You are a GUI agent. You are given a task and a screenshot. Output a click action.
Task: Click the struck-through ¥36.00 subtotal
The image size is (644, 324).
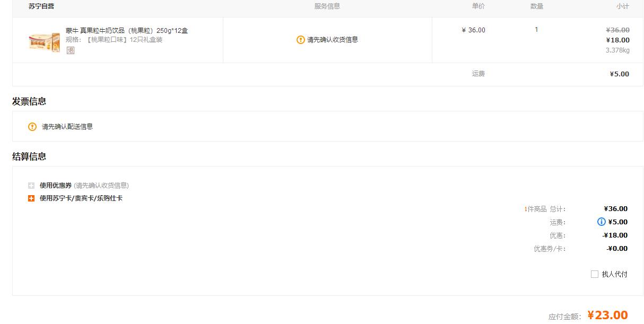(x=618, y=30)
